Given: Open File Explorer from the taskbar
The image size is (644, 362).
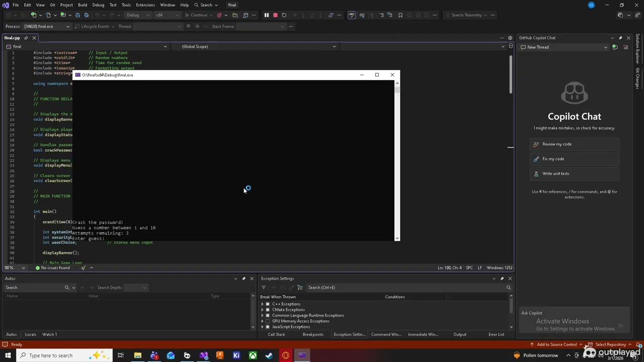Looking at the screenshot, I should tap(137, 355).
